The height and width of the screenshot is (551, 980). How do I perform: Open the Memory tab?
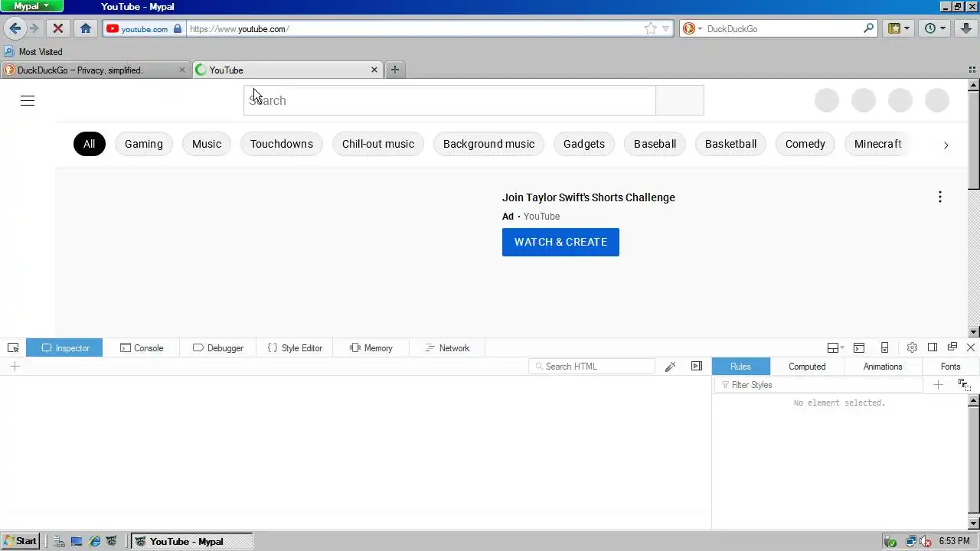coord(371,347)
